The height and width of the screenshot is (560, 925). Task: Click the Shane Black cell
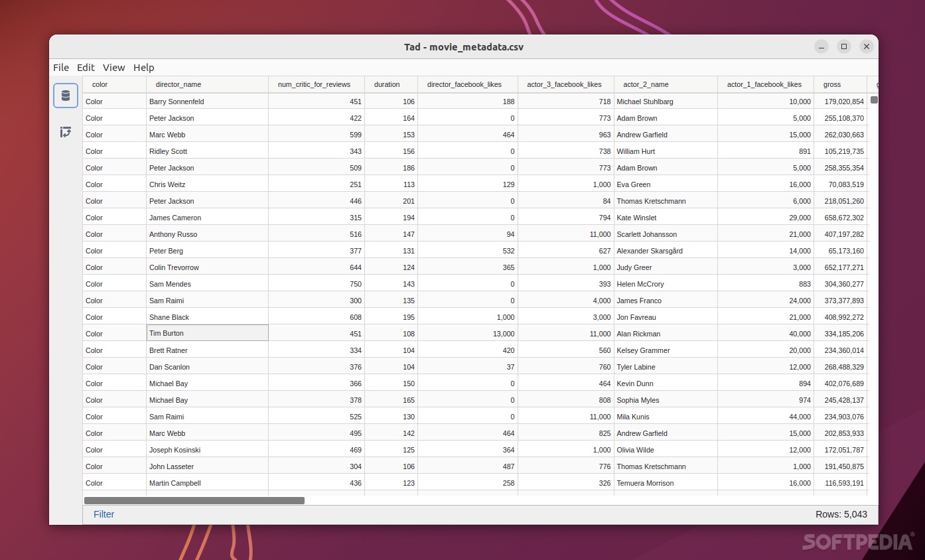point(207,317)
